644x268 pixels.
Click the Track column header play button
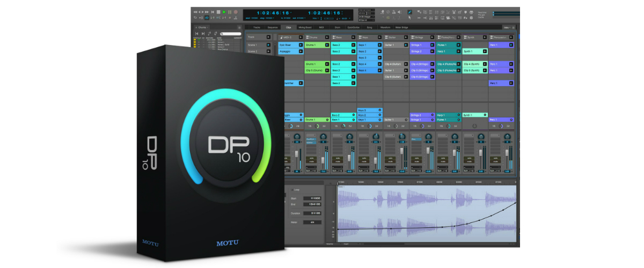point(268,37)
